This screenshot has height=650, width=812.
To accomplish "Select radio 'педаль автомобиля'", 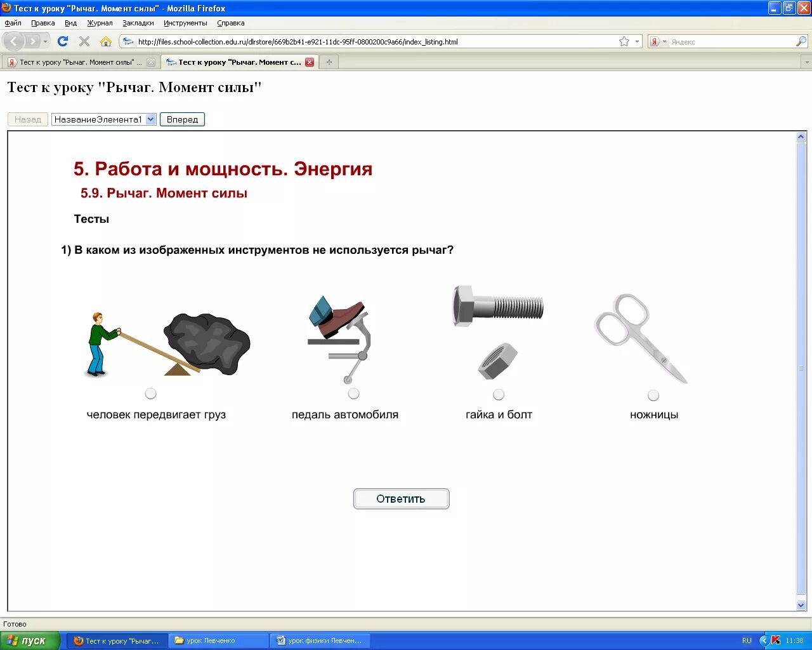I will pos(354,394).
